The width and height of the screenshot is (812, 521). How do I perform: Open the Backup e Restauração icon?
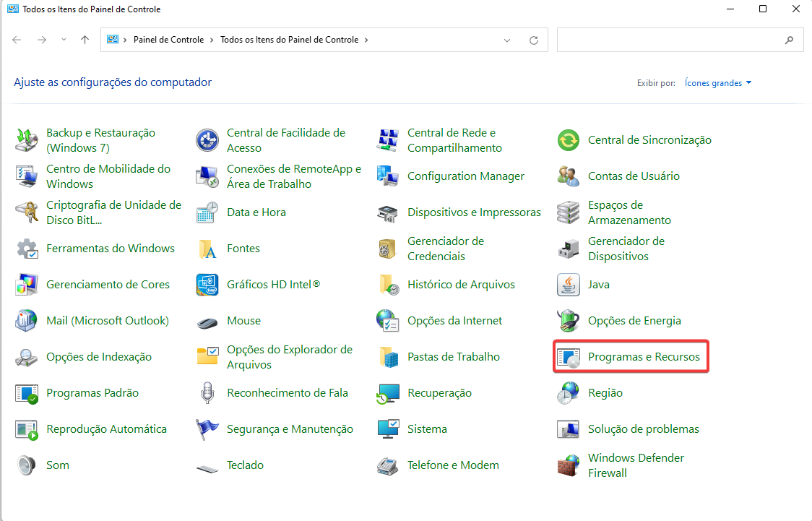(27, 140)
